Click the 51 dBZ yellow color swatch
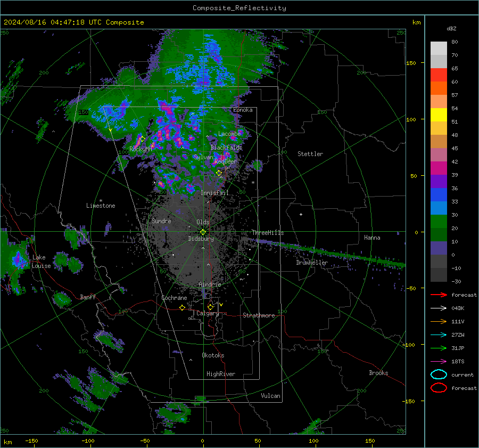 [x=439, y=115]
